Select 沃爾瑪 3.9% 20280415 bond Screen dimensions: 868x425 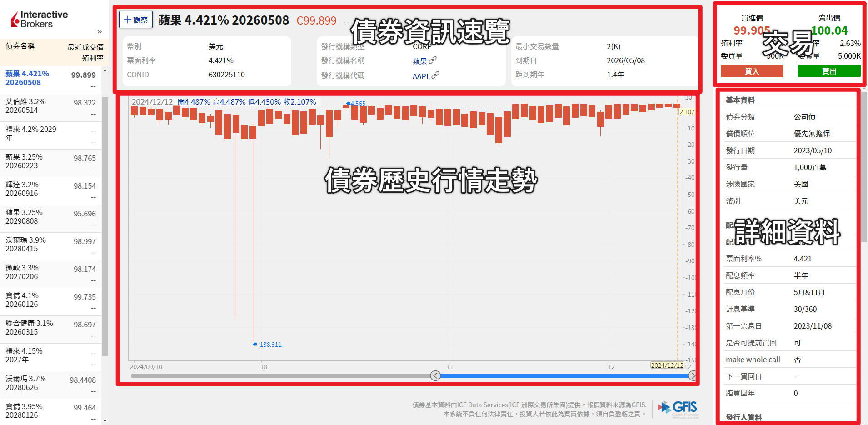coord(50,246)
